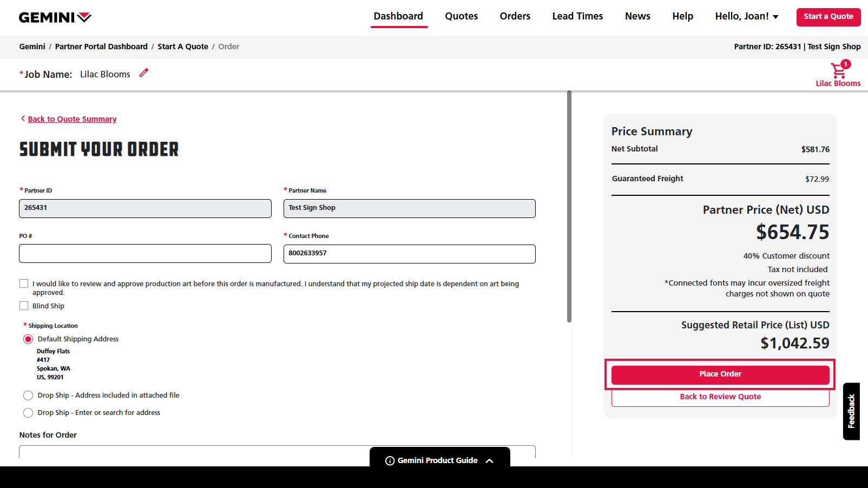
Task: Follow the Back to Quote Summary link
Action: 72,119
